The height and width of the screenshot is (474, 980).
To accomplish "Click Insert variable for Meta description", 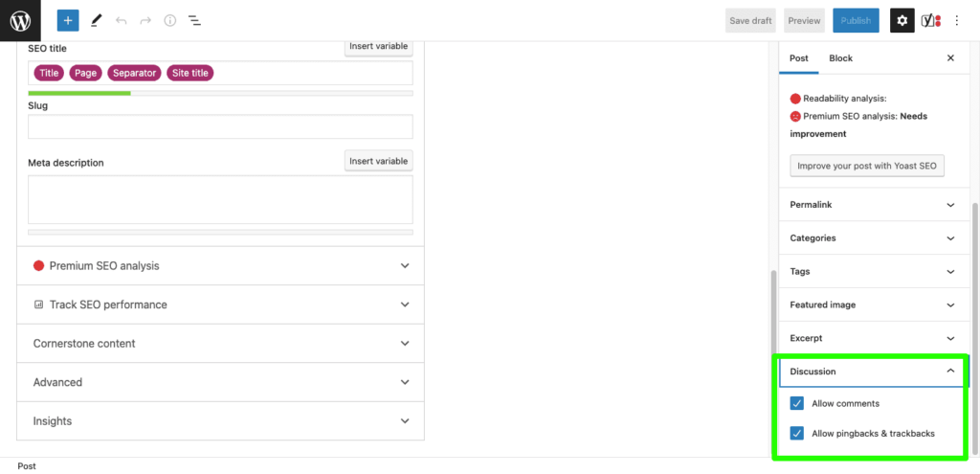I will [379, 161].
